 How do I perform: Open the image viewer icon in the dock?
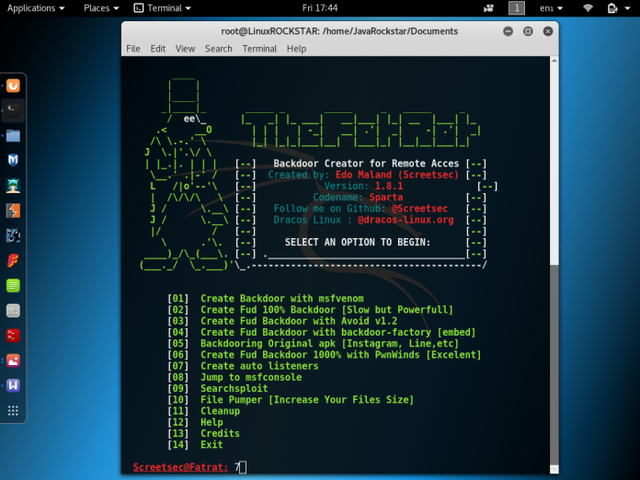coord(13,361)
